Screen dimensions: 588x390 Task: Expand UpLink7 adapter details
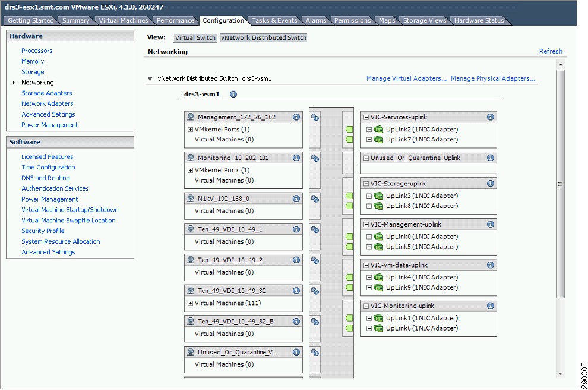[369, 140]
